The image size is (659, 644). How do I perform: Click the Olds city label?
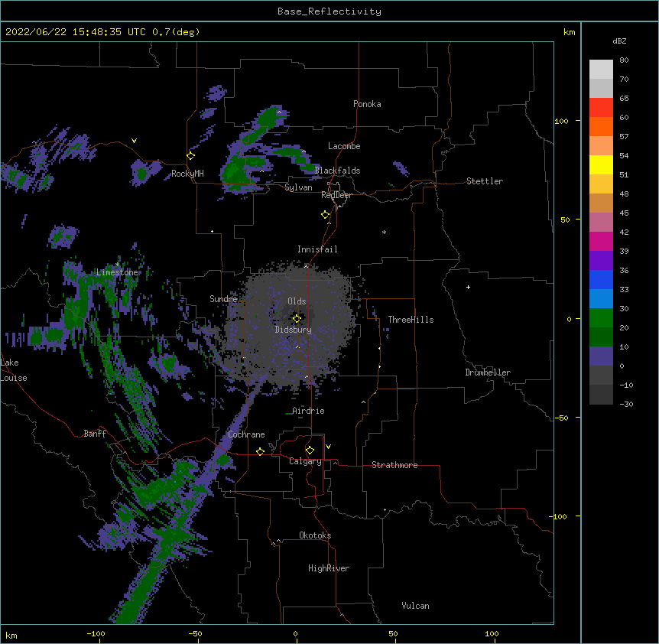tap(297, 301)
